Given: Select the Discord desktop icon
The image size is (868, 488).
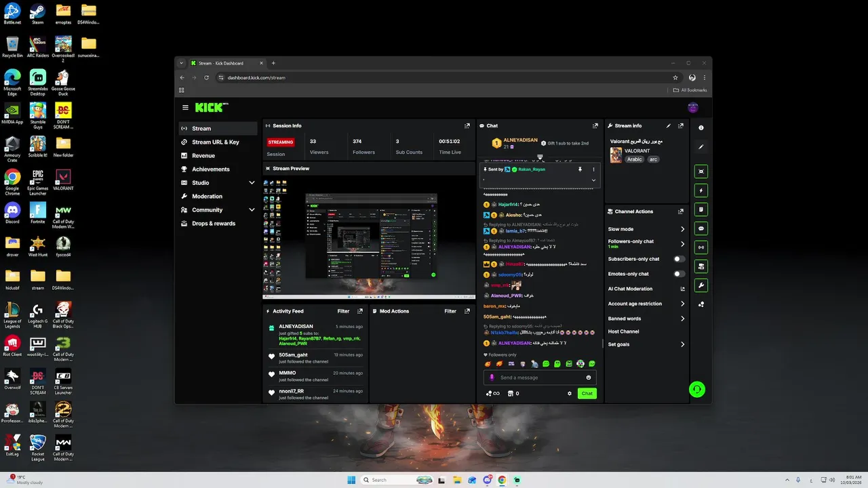Looking at the screenshot, I should click(x=12, y=213).
